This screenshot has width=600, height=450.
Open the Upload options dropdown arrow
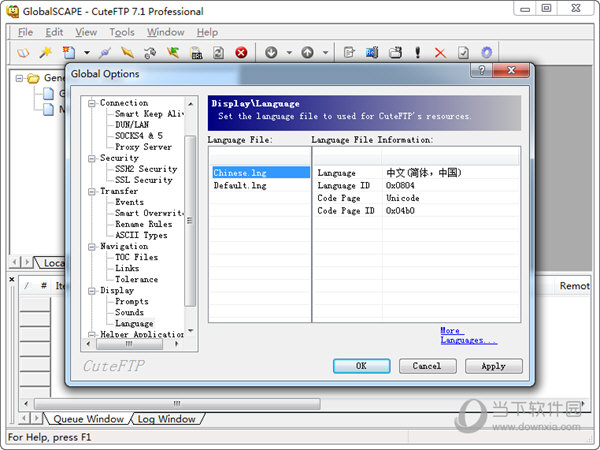pyautogui.click(x=325, y=52)
